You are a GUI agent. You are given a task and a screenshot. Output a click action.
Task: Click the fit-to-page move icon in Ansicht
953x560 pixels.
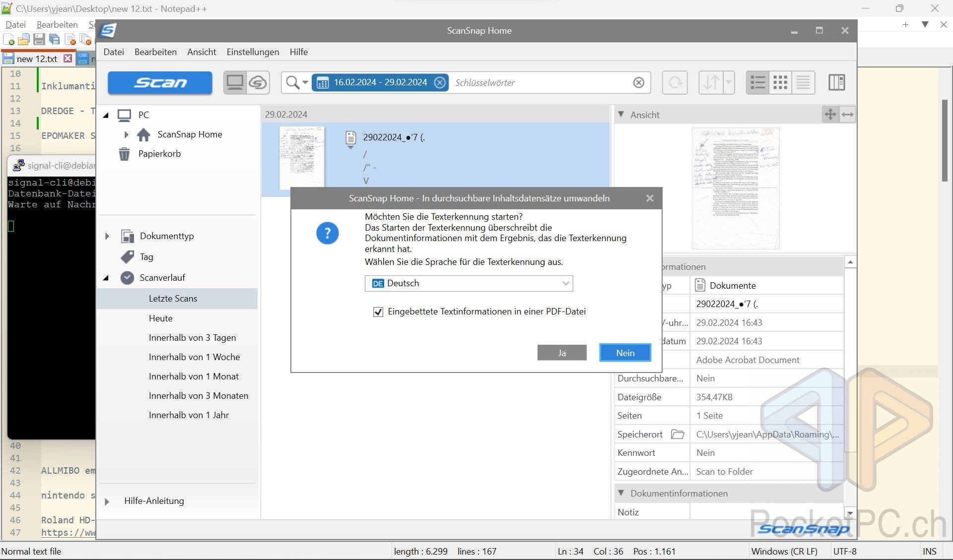pyautogui.click(x=830, y=115)
